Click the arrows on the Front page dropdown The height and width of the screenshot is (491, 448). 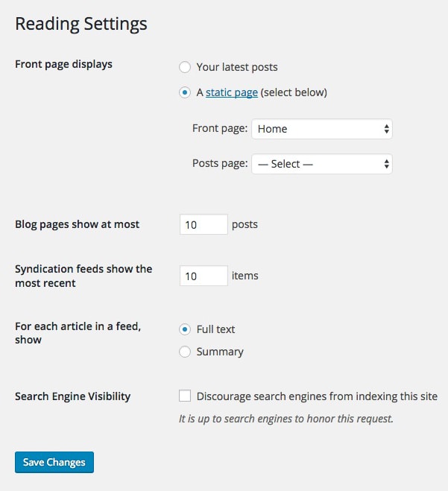tap(387, 129)
